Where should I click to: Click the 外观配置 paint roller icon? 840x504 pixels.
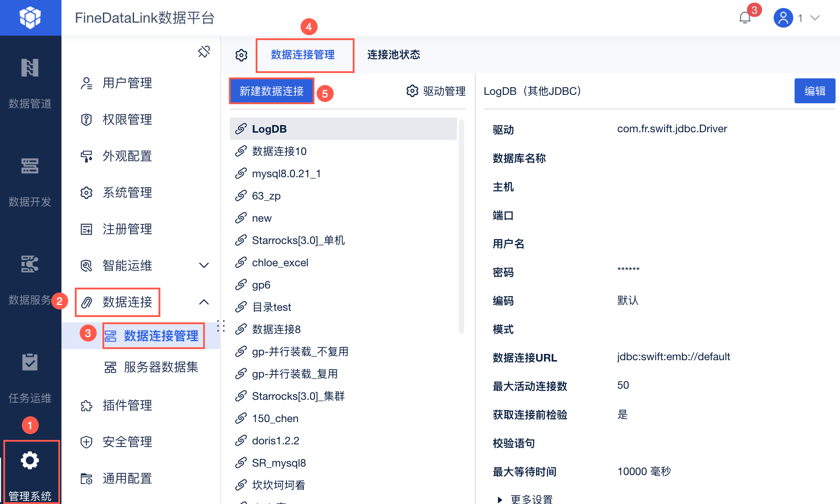pyautogui.click(x=86, y=156)
